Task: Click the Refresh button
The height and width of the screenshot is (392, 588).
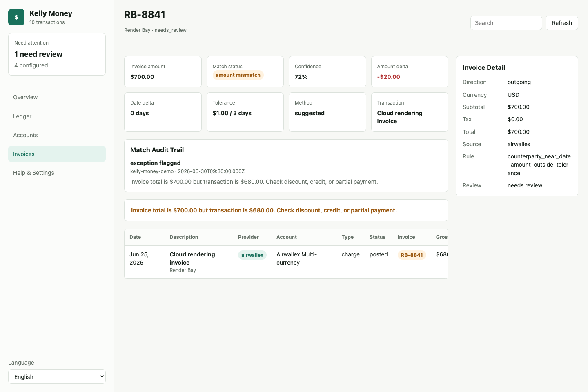Action: [561, 23]
